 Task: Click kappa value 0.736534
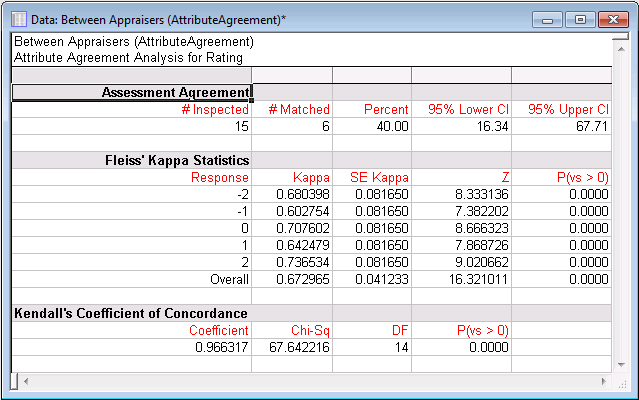(292, 262)
